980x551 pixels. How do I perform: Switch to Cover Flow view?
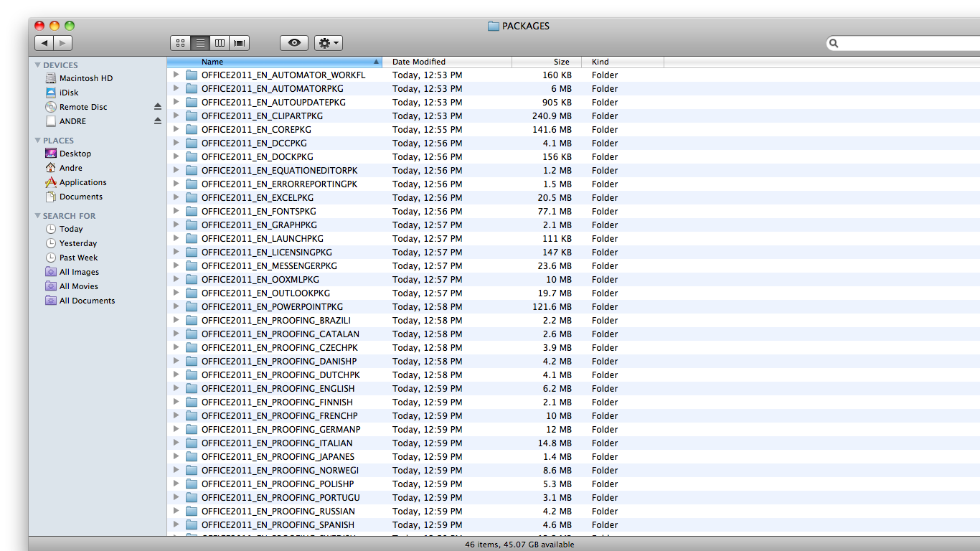[x=239, y=43]
